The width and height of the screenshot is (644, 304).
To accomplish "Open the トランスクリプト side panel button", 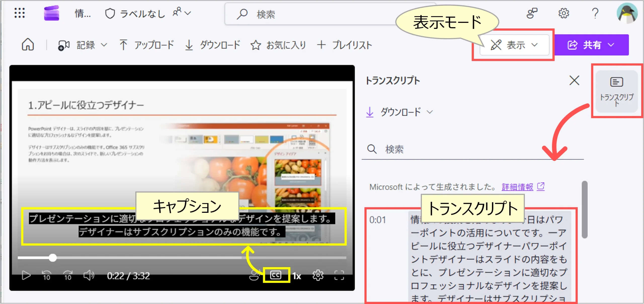I will coord(616,92).
